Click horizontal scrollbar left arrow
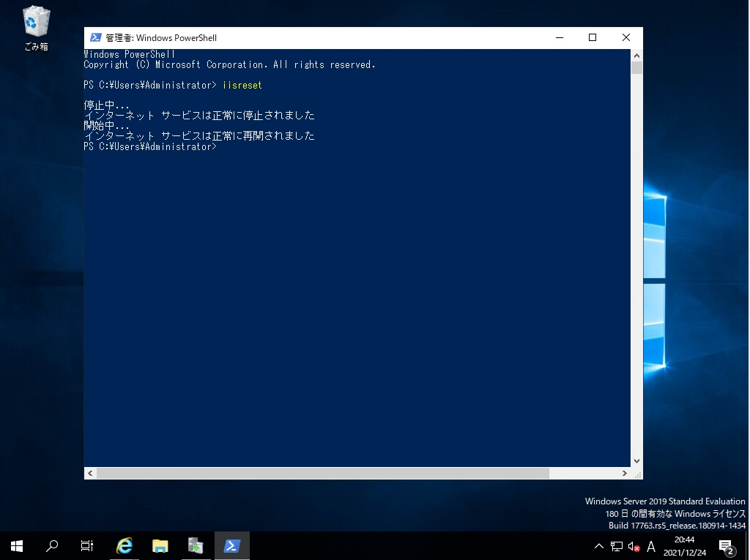 coord(90,473)
